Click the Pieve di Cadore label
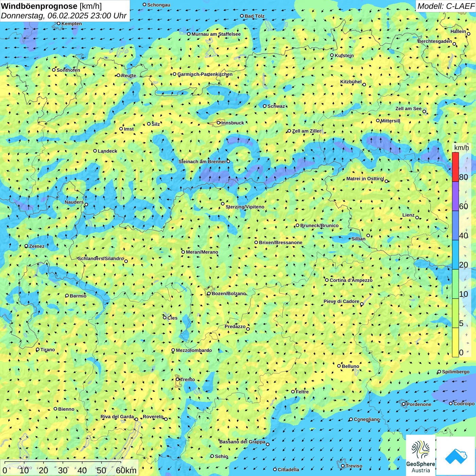The height and width of the screenshot is (476, 476). [x=341, y=301]
